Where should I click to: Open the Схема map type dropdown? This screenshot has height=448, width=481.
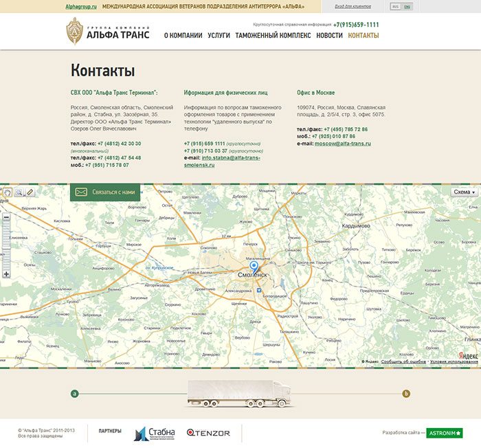click(x=464, y=192)
